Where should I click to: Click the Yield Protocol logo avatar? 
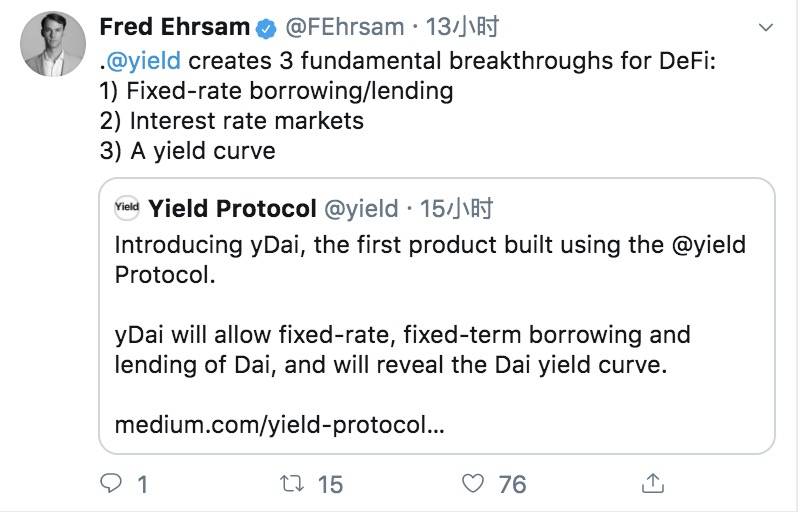point(127,208)
